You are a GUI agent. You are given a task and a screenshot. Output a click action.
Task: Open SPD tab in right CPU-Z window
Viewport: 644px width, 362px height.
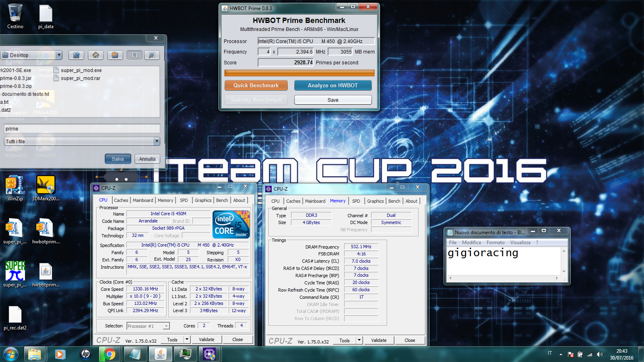(356, 201)
